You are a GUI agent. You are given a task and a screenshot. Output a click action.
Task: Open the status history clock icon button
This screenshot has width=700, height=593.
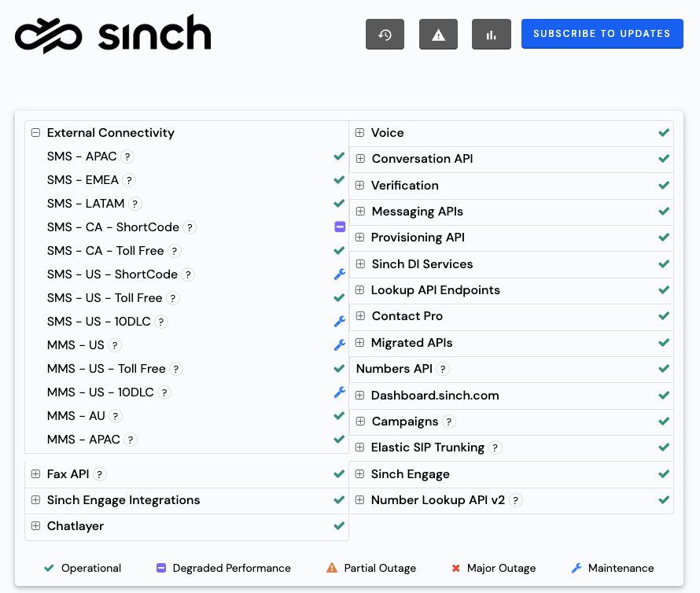point(385,34)
